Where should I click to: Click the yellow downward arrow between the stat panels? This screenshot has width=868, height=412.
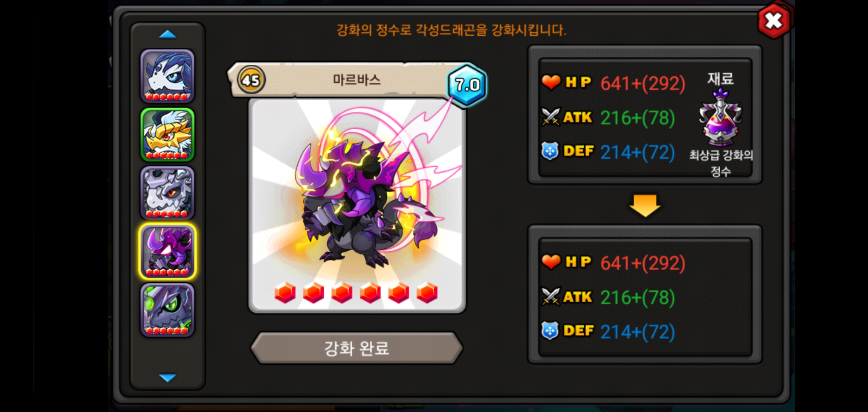[x=645, y=206]
